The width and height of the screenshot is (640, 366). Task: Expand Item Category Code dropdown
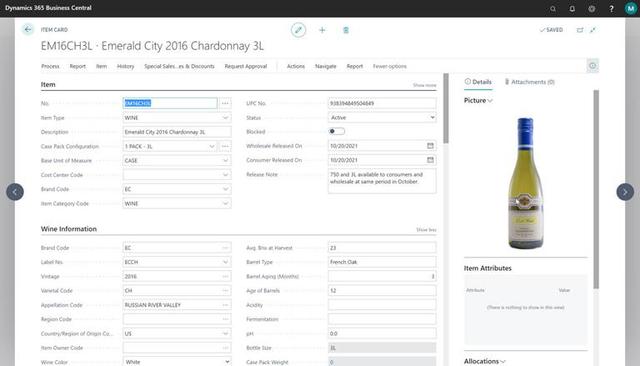(225, 203)
